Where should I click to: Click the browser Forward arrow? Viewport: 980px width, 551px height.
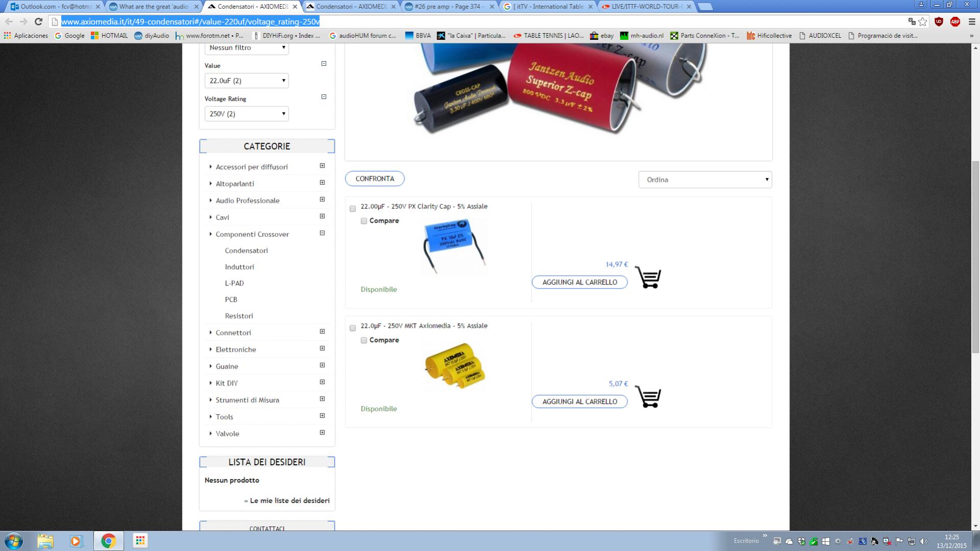tap(23, 21)
